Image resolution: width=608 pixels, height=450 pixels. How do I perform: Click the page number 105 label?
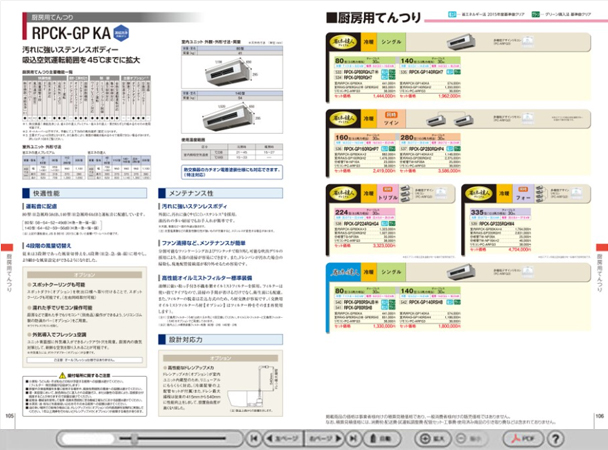(9, 416)
